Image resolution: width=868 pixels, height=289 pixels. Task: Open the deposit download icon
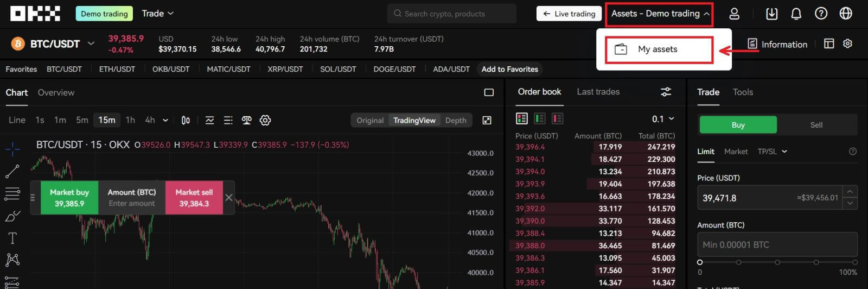pos(771,14)
